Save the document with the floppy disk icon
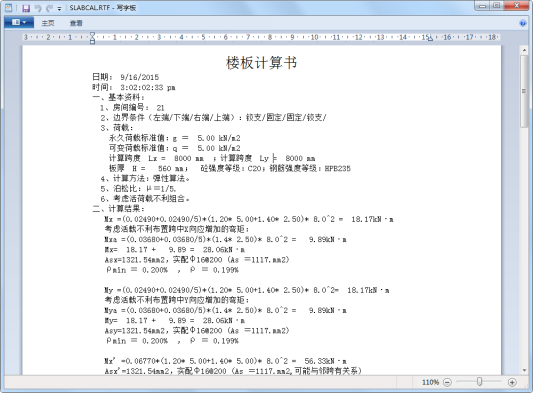533x393 pixels. pos(26,8)
